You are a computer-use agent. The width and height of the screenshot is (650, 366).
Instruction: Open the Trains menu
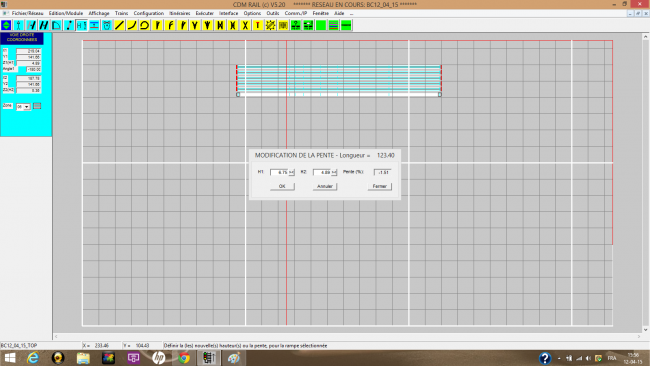[121, 13]
